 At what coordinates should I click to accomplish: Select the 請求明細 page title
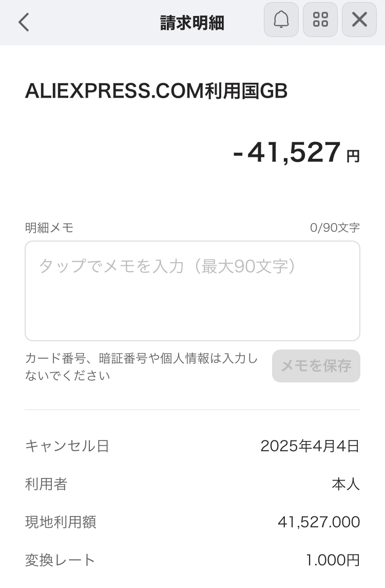point(192,23)
